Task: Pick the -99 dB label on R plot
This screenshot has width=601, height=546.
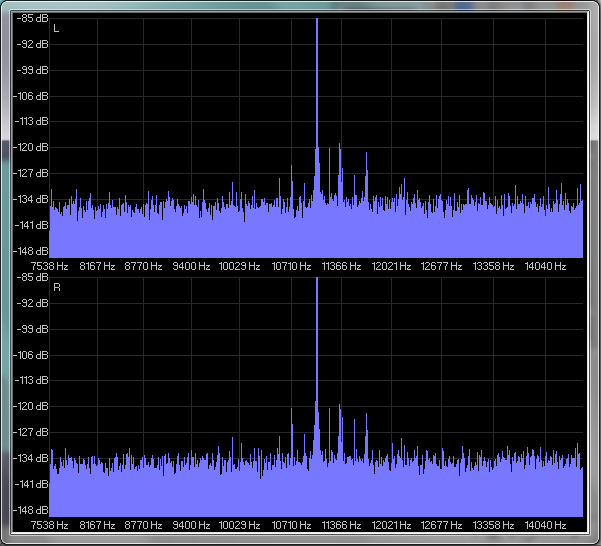Action: click(x=32, y=329)
